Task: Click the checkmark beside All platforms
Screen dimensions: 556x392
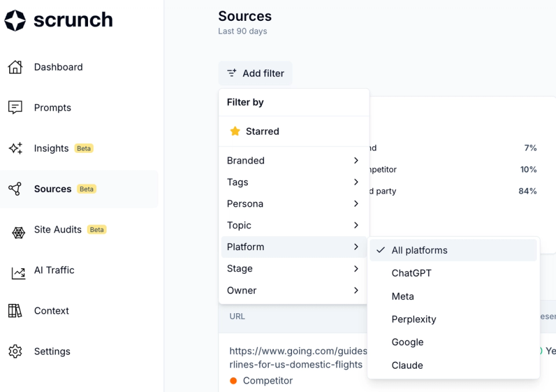Action: 381,250
